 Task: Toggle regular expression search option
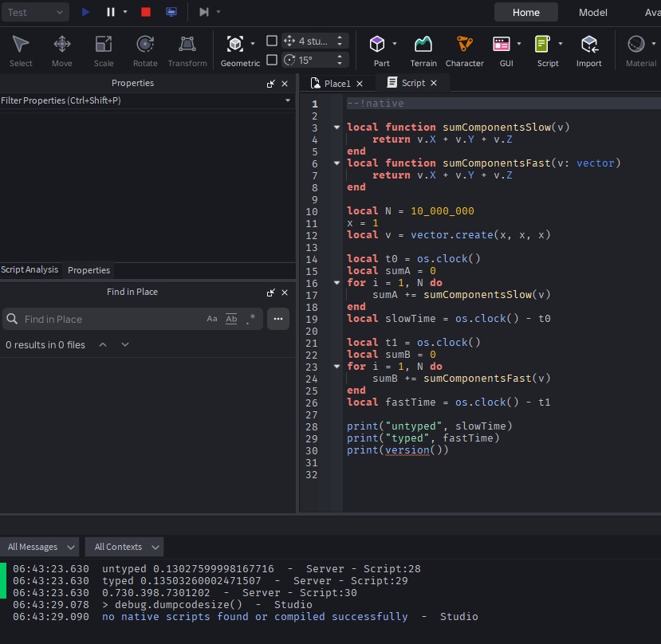(251, 319)
